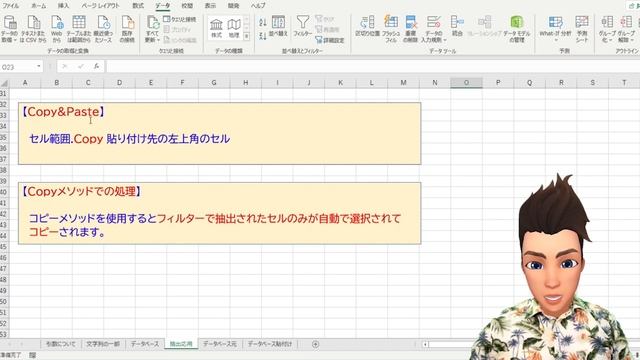The image size is (640, 360).
Task: Select row header 45
Action: tap(4, 247)
